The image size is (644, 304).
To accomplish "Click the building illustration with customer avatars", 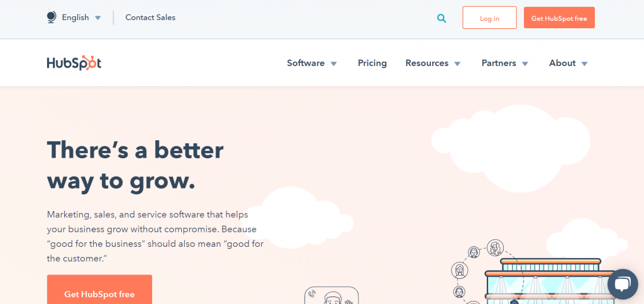I will pyautogui.click(x=534, y=273).
